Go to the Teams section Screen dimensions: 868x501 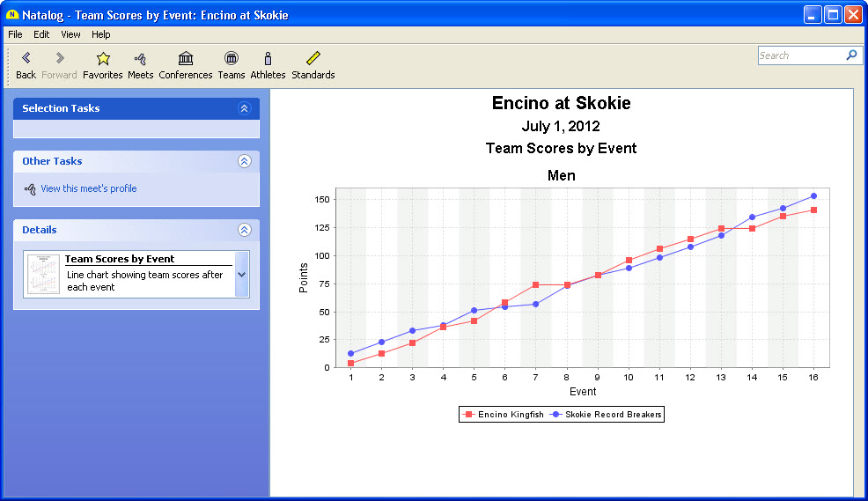pos(231,59)
